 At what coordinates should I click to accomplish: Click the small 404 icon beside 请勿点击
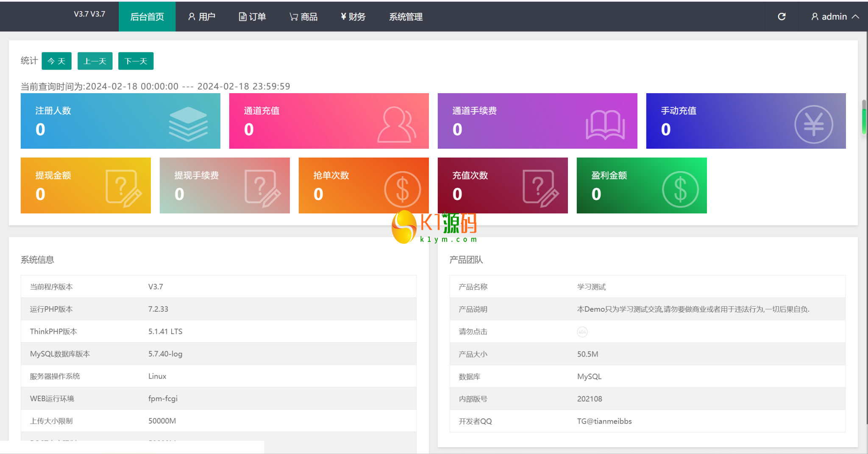tap(582, 332)
